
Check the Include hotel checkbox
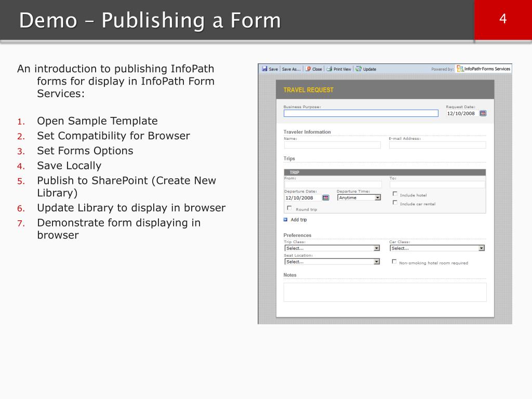(x=395, y=194)
